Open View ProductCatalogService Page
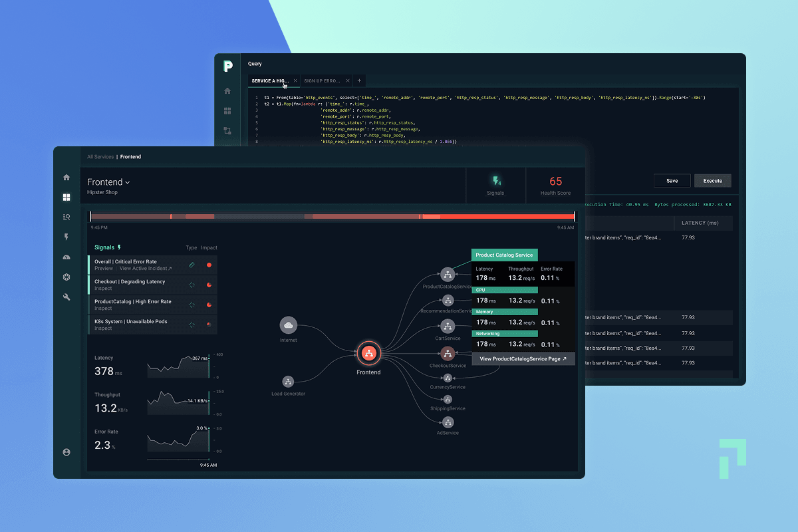The width and height of the screenshot is (798, 532). (523, 358)
